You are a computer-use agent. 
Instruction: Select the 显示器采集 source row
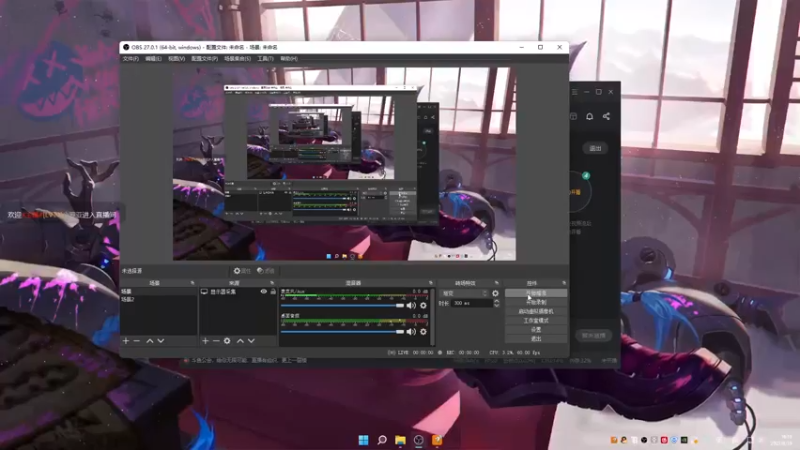(x=238, y=292)
